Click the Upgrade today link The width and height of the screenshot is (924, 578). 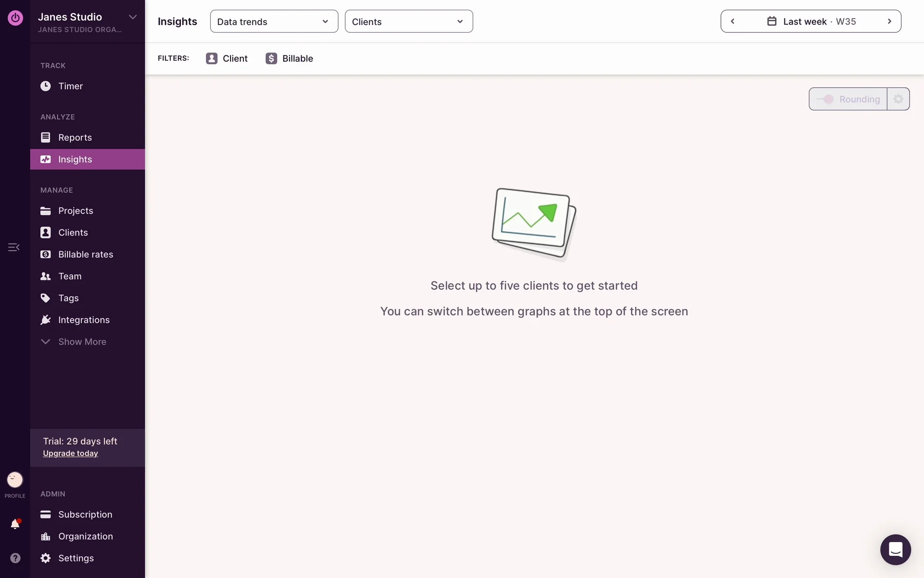pyautogui.click(x=70, y=453)
